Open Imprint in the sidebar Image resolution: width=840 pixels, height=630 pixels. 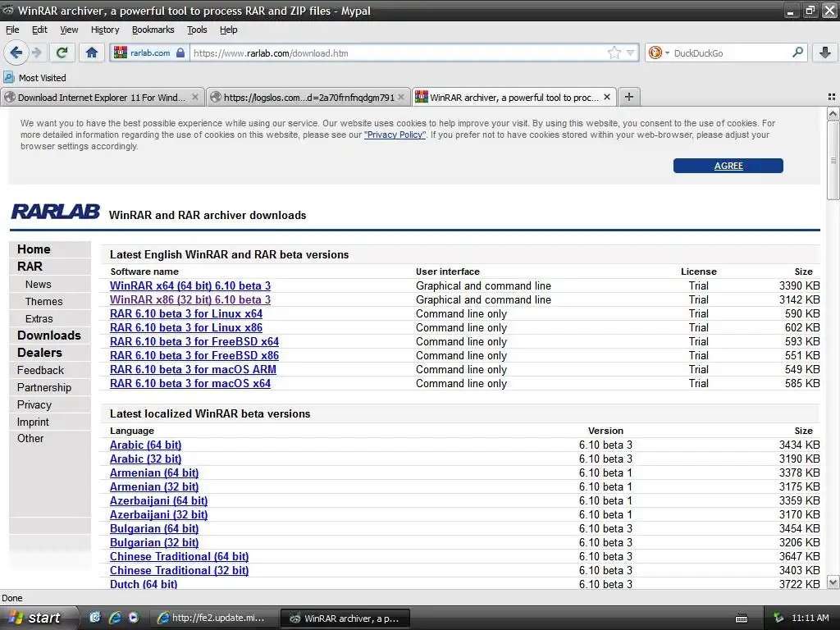click(33, 422)
